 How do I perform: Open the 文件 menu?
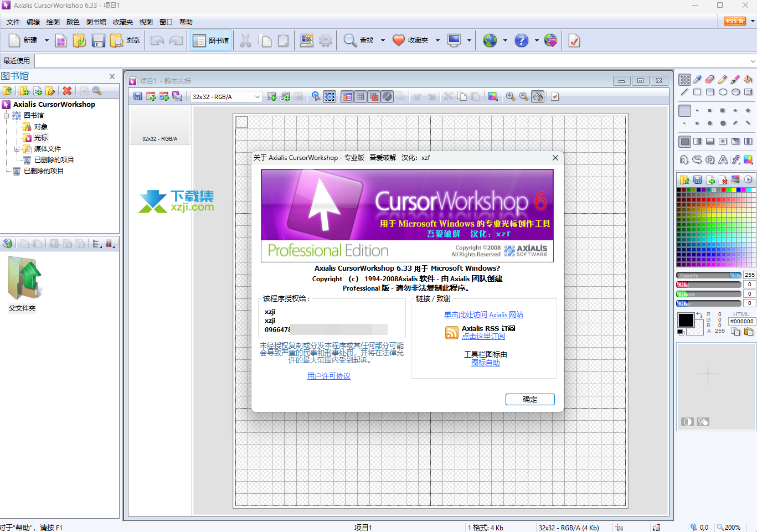pos(13,22)
